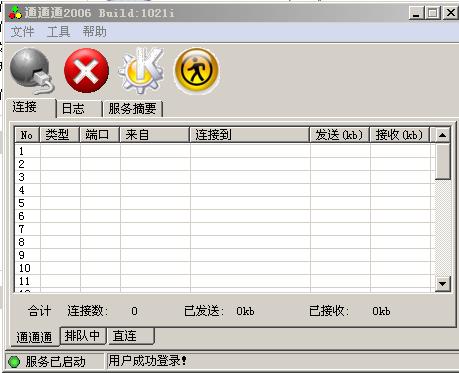Click the app logo in title bar

pos(15,13)
